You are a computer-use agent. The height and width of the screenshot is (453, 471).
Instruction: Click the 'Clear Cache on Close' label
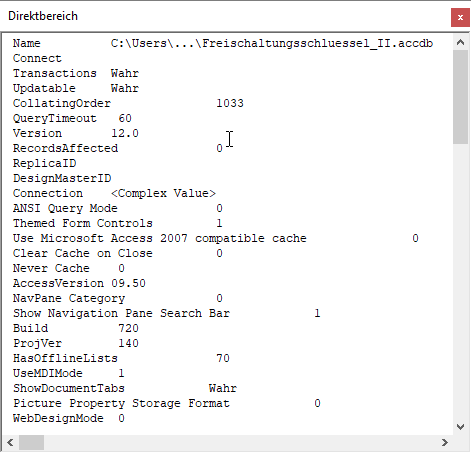click(x=83, y=253)
